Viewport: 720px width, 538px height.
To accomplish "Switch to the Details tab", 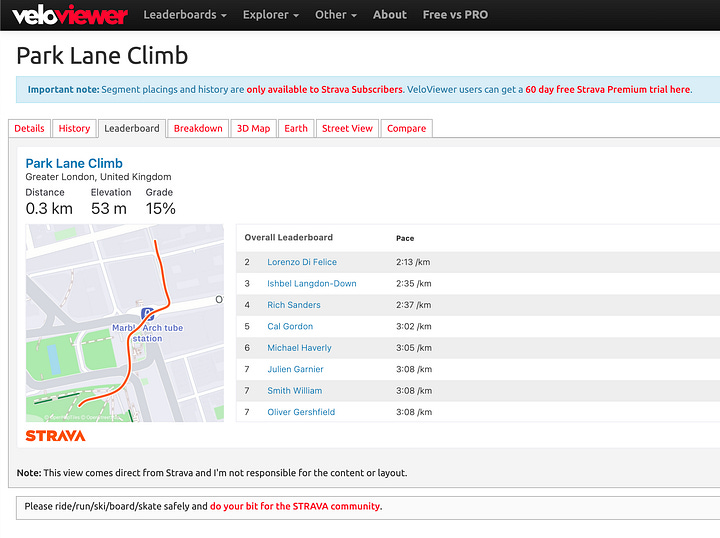I will point(29,129).
